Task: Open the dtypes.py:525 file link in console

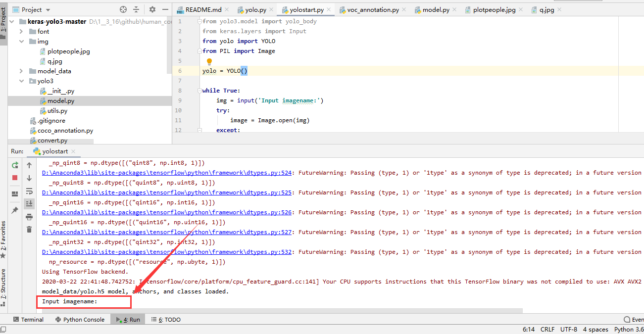Action: pyautogui.click(x=167, y=192)
